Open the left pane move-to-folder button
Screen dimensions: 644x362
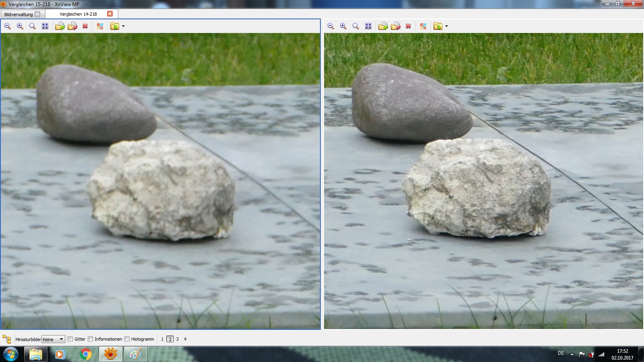pos(115,26)
